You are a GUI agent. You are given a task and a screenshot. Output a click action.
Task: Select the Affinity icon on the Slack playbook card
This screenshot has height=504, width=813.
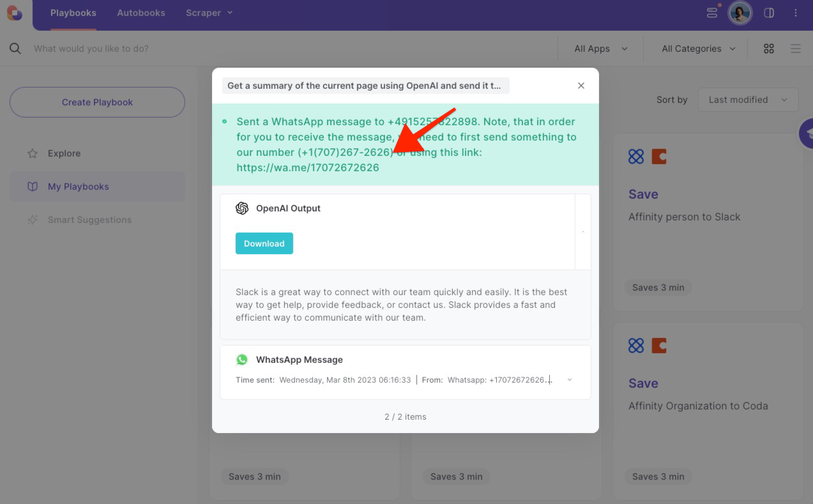click(636, 156)
